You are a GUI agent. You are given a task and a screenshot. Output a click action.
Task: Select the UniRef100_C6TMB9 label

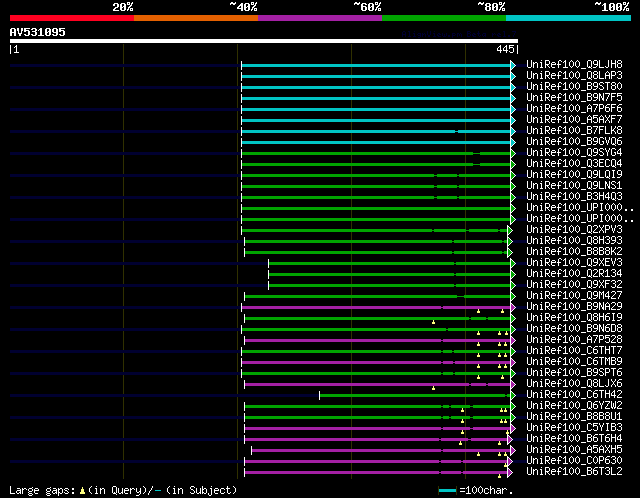click(x=574, y=362)
